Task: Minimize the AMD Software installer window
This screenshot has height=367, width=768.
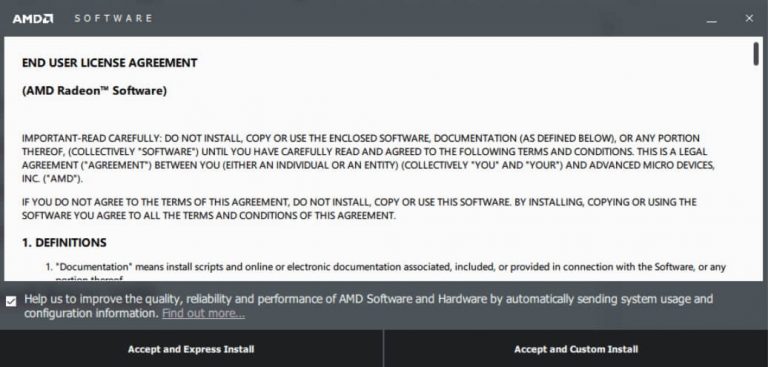Action: coord(711,19)
